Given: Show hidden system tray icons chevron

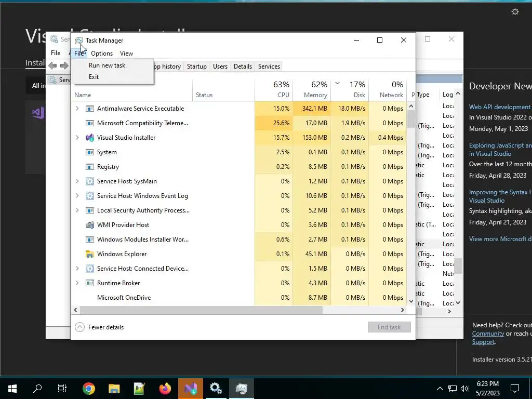Looking at the screenshot, I should (440, 389).
